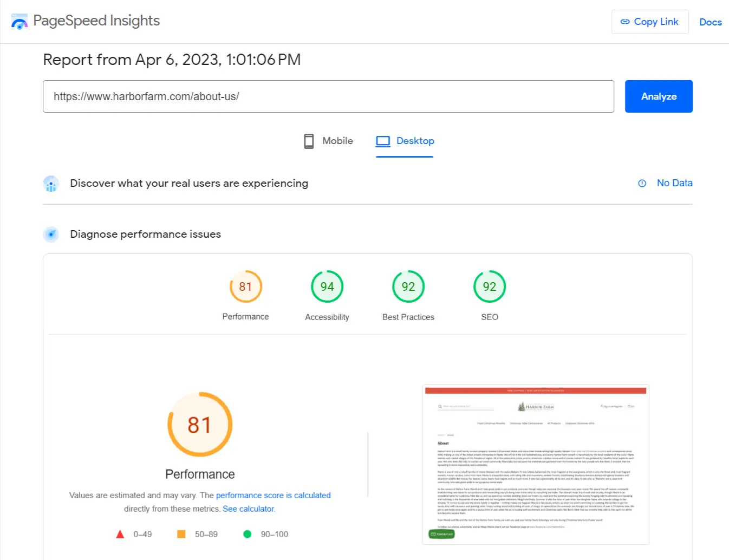The width and height of the screenshot is (729, 560).
Task: Click the orange square 50–89 legend icon
Action: click(x=181, y=534)
